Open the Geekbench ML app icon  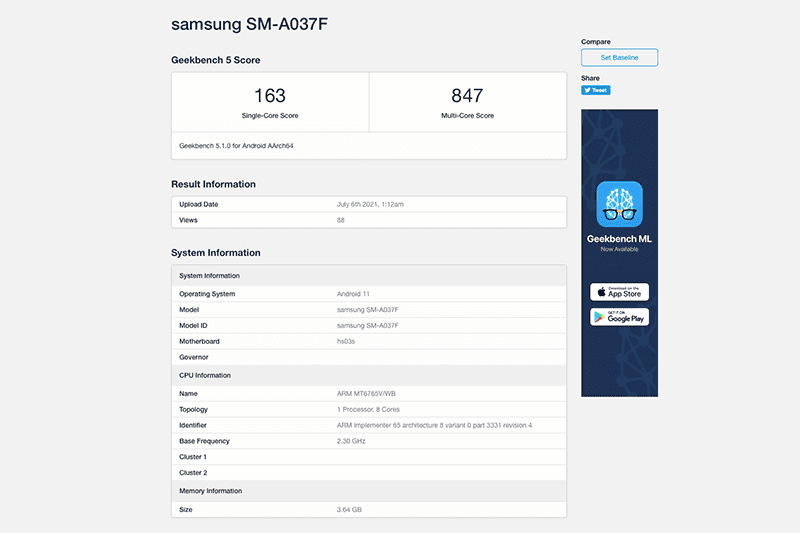619,204
